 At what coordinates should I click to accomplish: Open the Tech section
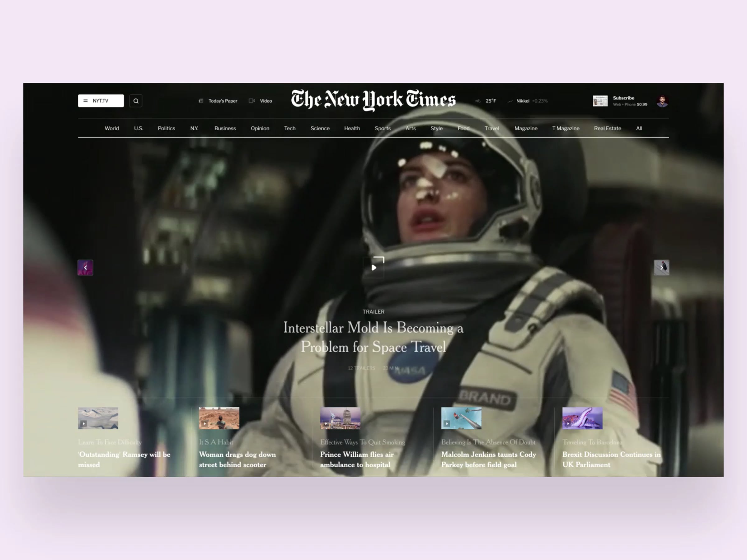click(290, 128)
